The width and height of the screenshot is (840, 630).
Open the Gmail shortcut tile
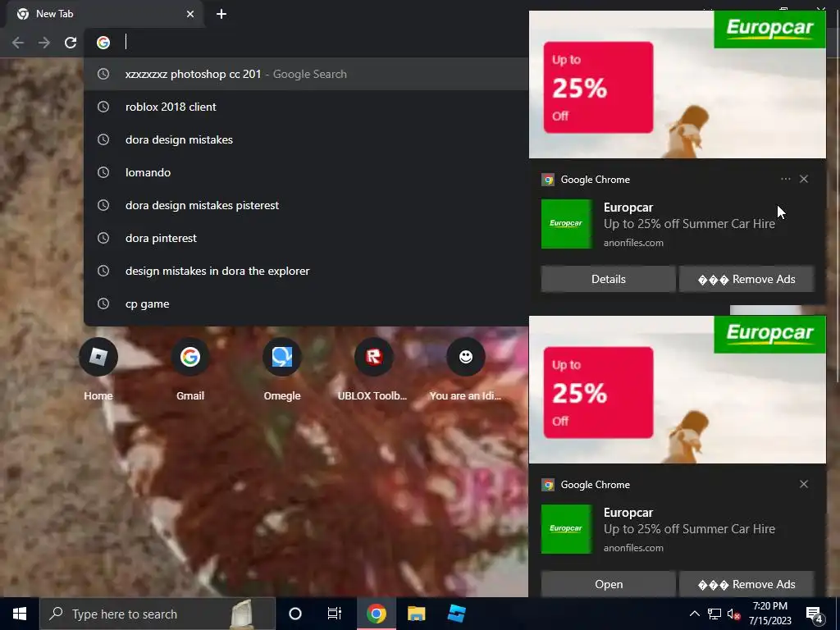tap(190, 370)
